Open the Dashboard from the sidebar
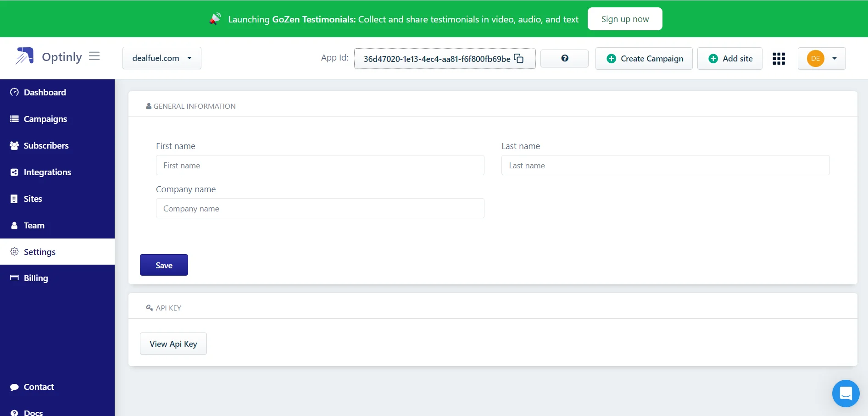This screenshot has width=868, height=416. (x=45, y=92)
